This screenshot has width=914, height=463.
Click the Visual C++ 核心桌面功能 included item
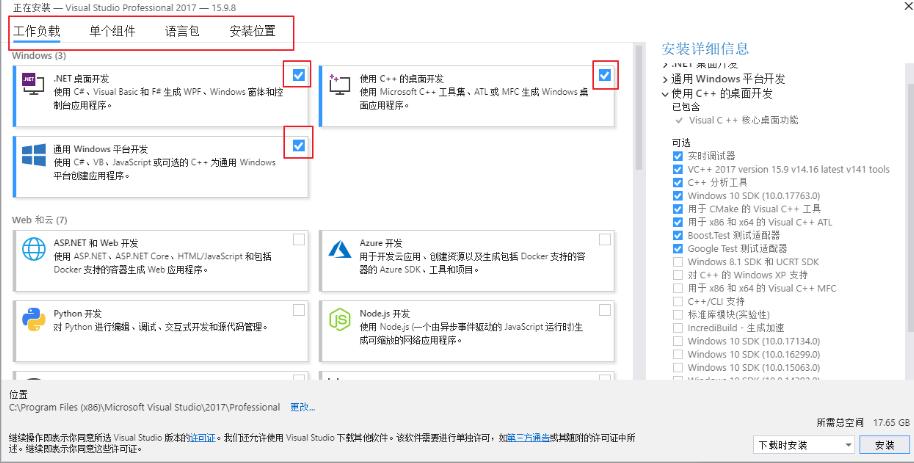pos(743,120)
